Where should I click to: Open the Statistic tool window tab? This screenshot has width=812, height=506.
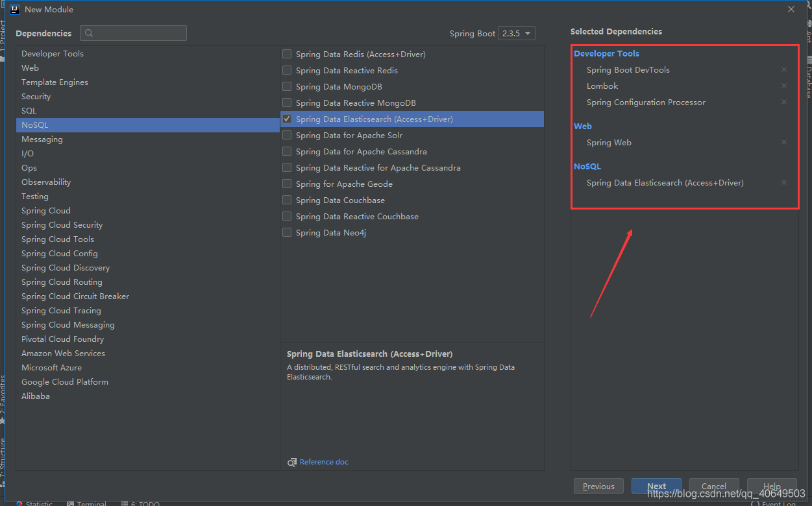click(x=34, y=503)
